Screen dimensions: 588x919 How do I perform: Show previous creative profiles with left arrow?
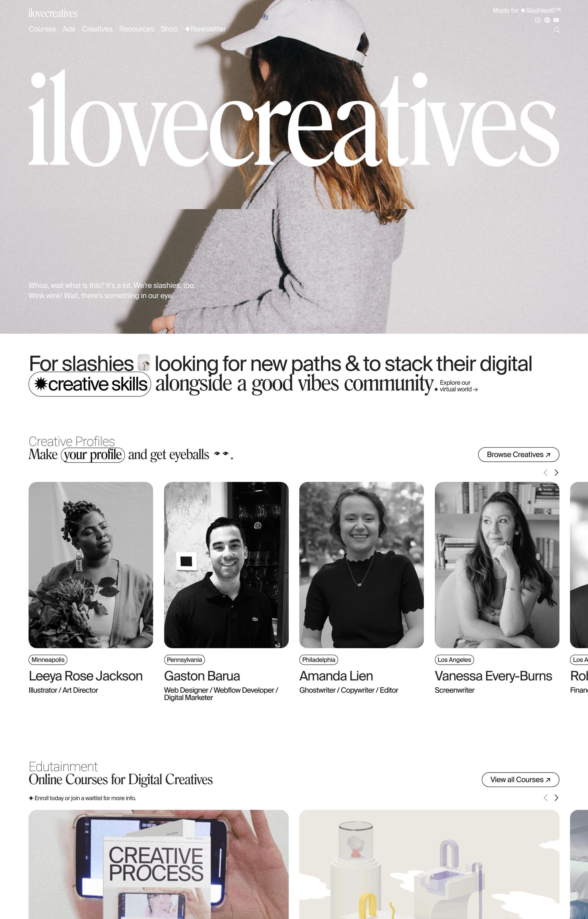(x=546, y=473)
